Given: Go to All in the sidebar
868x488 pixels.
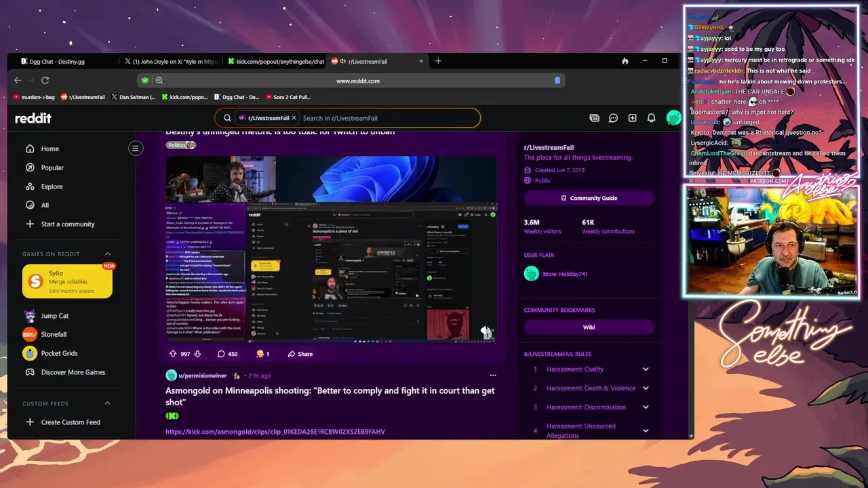Looking at the screenshot, I should 45,205.
